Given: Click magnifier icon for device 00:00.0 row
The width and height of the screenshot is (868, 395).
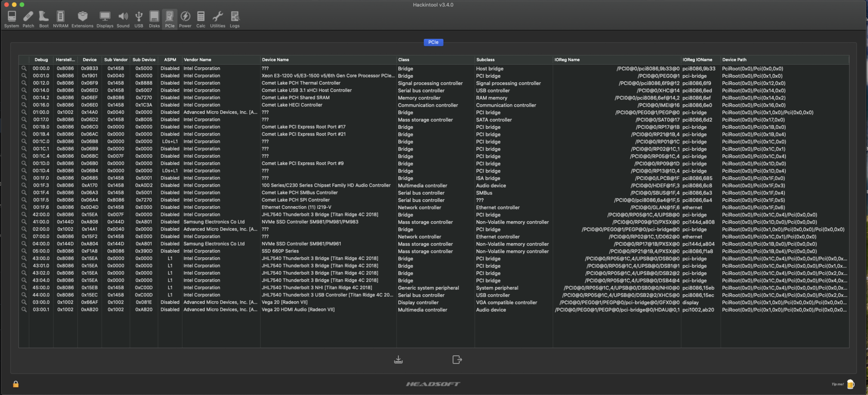Looking at the screenshot, I should click(x=24, y=69).
